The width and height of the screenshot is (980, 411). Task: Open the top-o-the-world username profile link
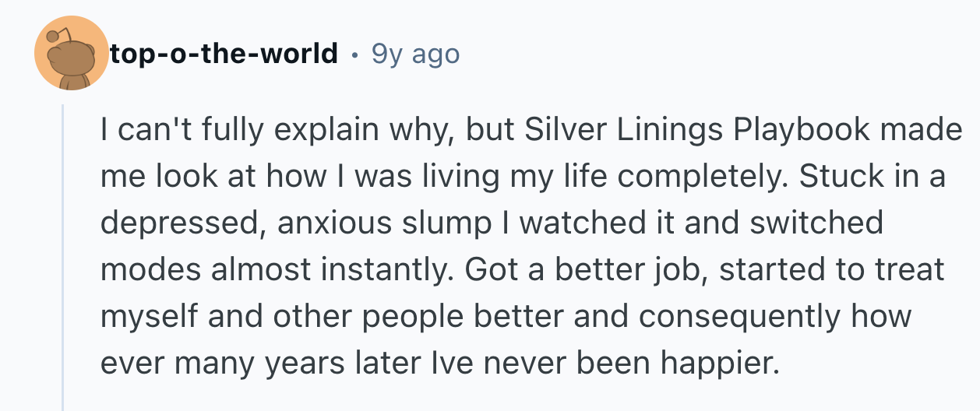tap(224, 54)
